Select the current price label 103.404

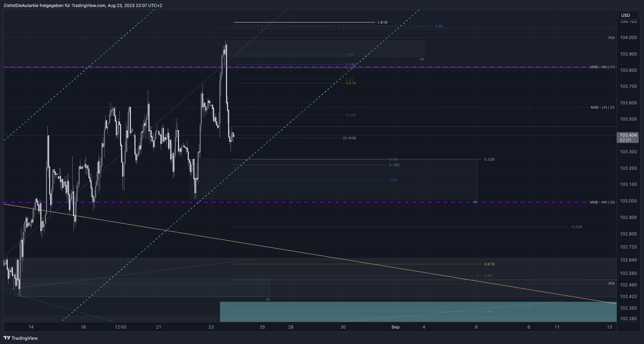coord(628,135)
